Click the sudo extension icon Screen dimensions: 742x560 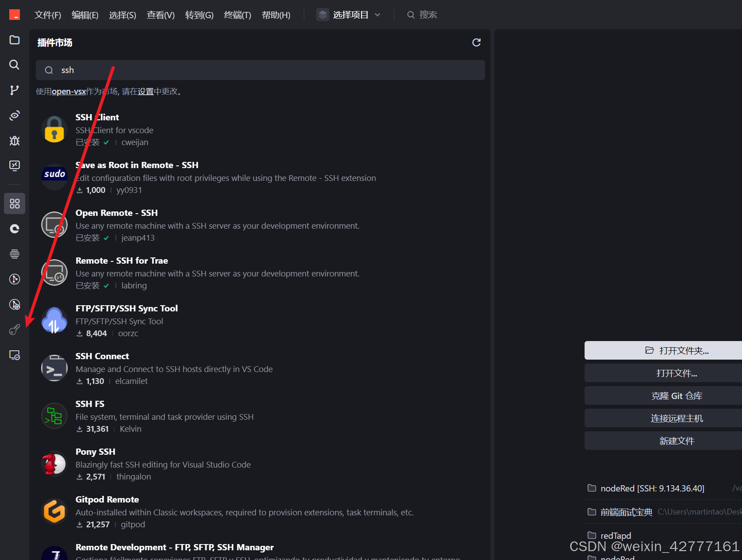(x=54, y=177)
